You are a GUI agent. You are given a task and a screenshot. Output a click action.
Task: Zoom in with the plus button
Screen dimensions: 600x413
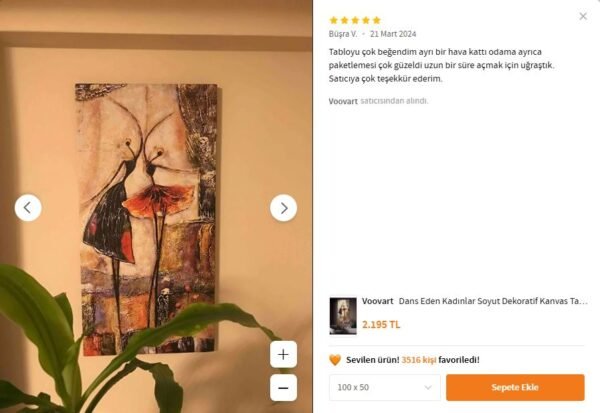point(283,354)
